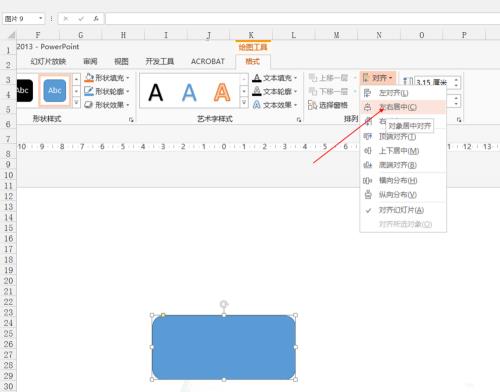Click the 文本效果 glowing A icon
500x392 pixels.
(257, 105)
